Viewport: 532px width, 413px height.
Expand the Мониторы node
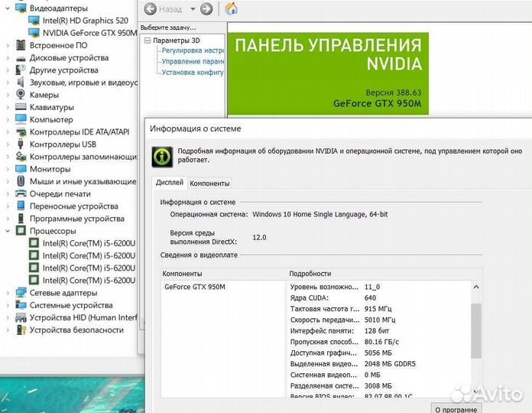[x=8, y=169]
